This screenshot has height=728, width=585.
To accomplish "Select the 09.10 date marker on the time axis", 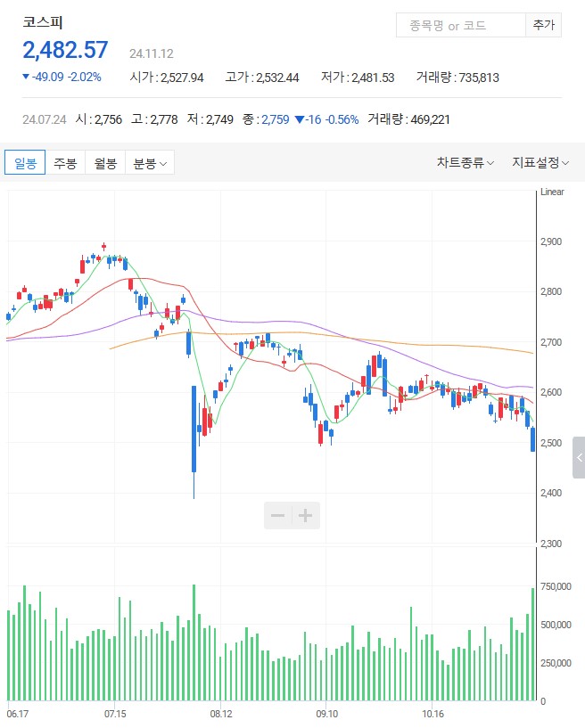I will click(x=327, y=714).
